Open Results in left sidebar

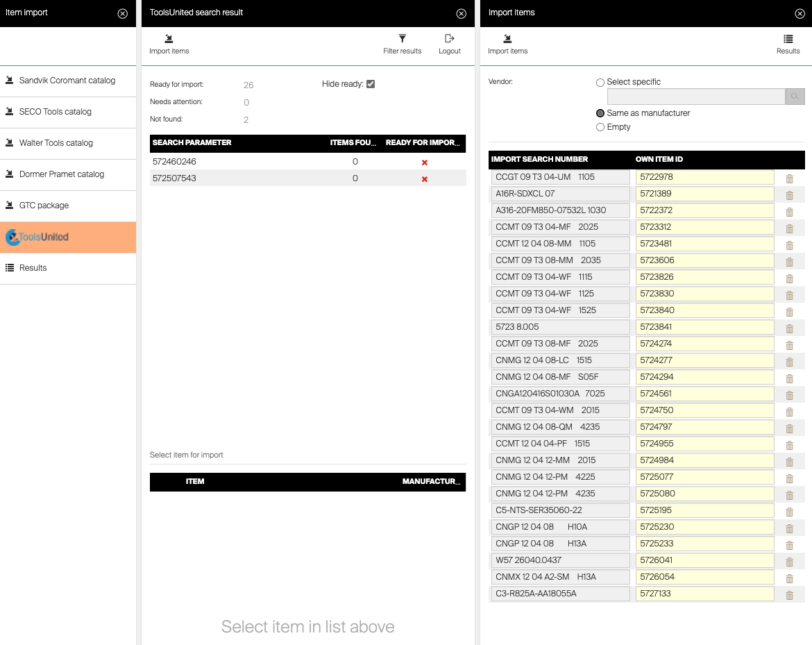[x=33, y=268]
